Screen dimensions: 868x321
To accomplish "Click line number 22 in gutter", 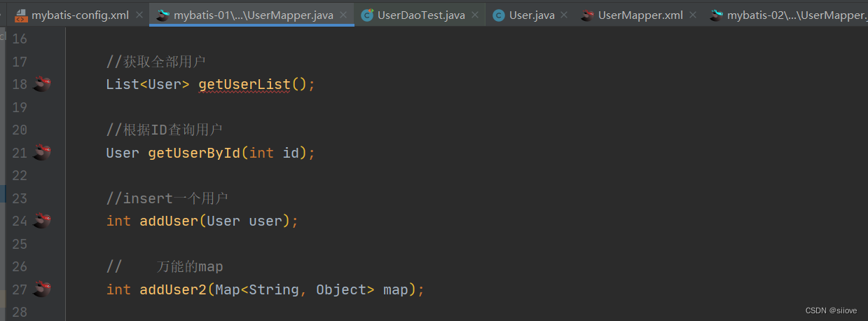I will pyautogui.click(x=20, y=175).
